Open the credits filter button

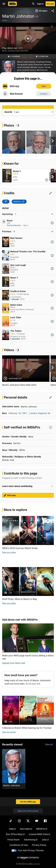6,201
